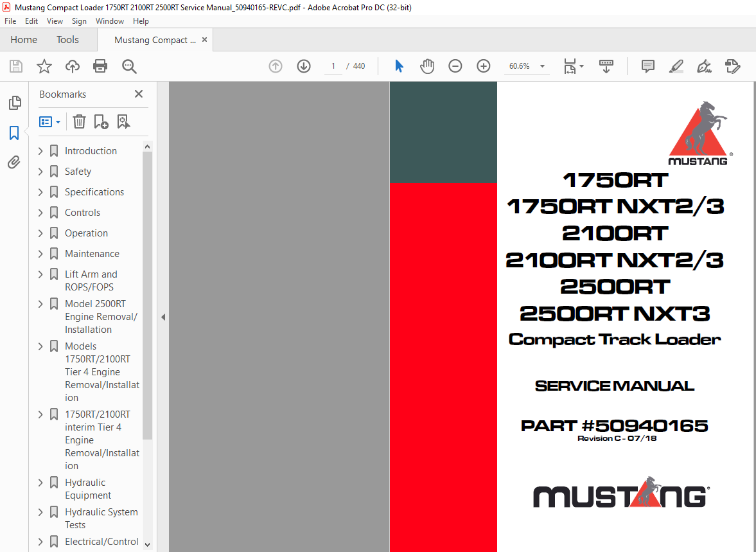This screenshot has width=756, height=552.
Task: Open the sign document pen icon
Action: (x=705, y=66)
